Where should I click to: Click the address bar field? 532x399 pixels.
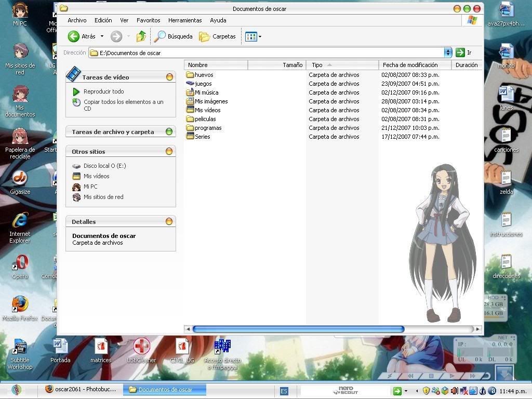point(267,53)
